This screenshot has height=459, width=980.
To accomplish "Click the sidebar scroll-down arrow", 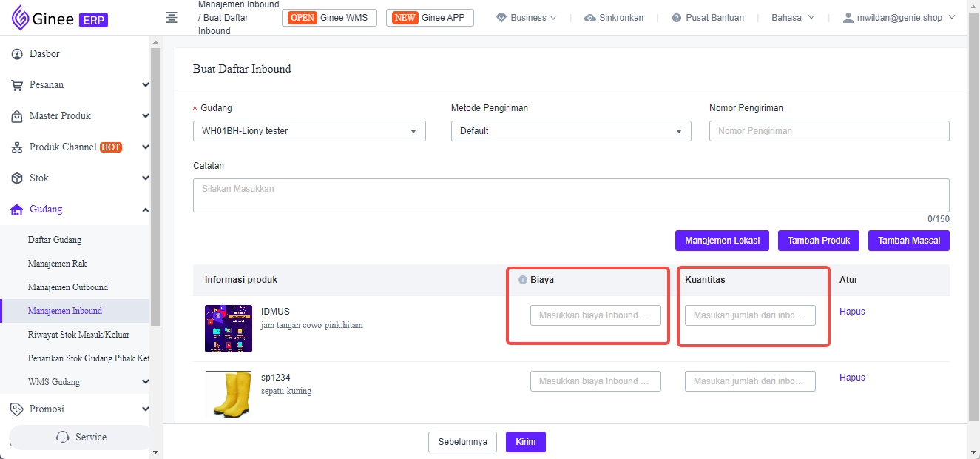I will click(x=155, y=452).
